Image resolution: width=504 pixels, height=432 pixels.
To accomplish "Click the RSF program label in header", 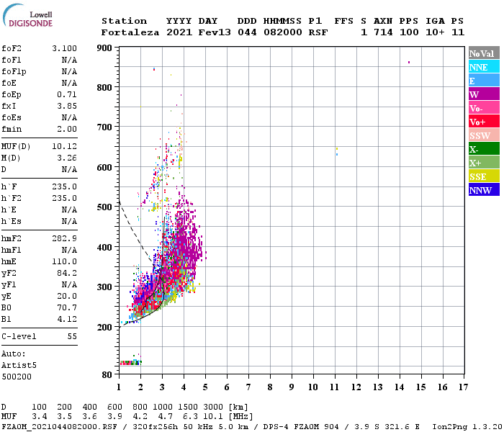I will point(318,32).
